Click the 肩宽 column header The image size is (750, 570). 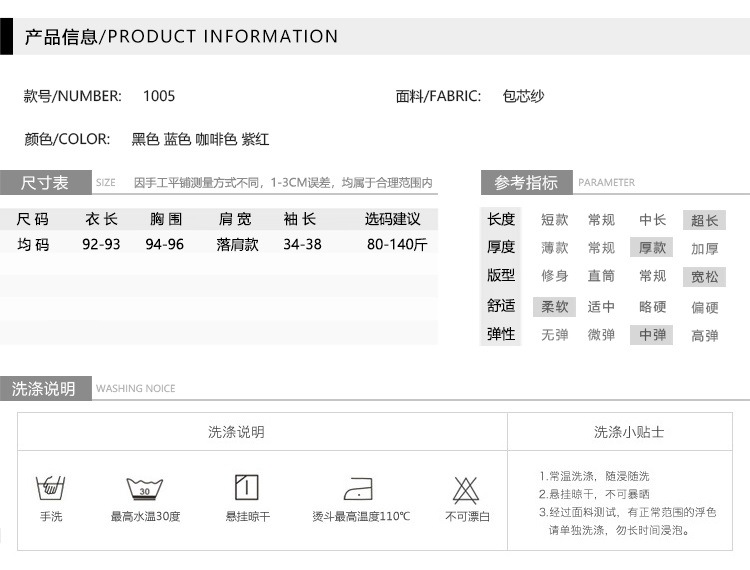(235, 219)
